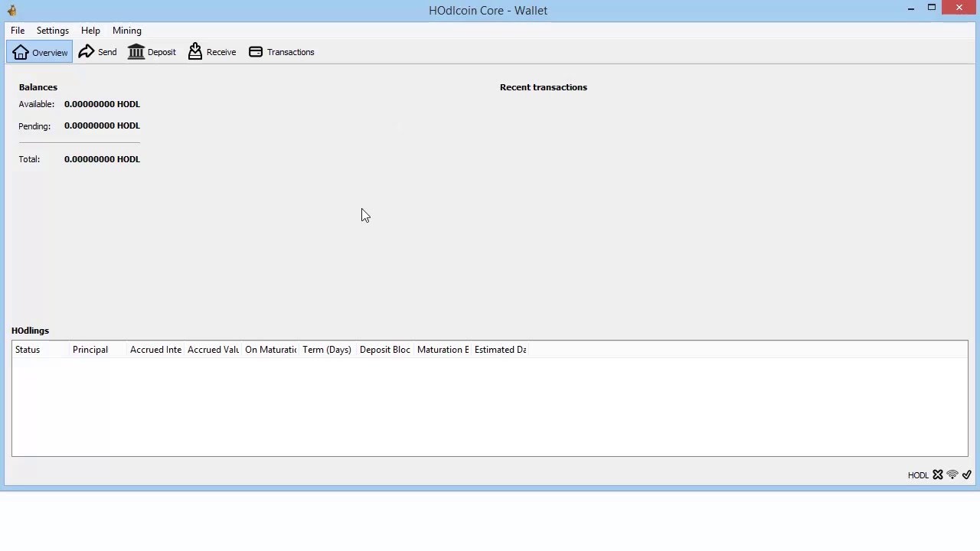This screenshot has width=980, height=551.
Task: Click the HODL unit display in status bar
Action: coord(918,475)
